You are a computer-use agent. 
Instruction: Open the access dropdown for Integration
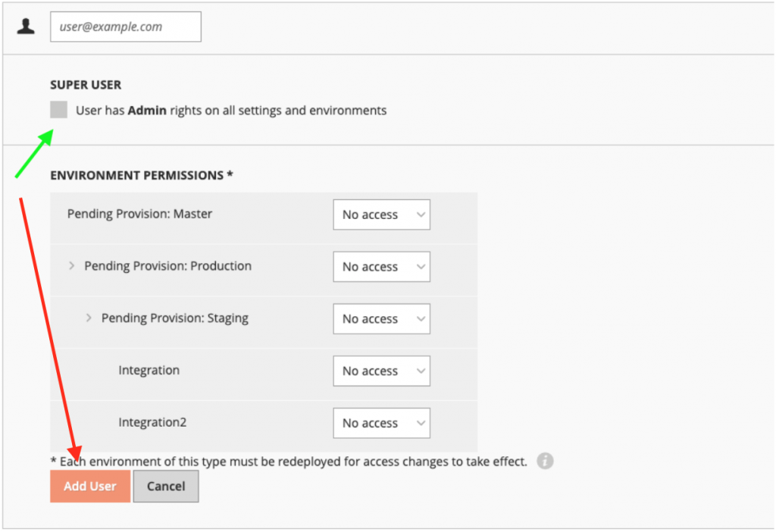point(381,371)
